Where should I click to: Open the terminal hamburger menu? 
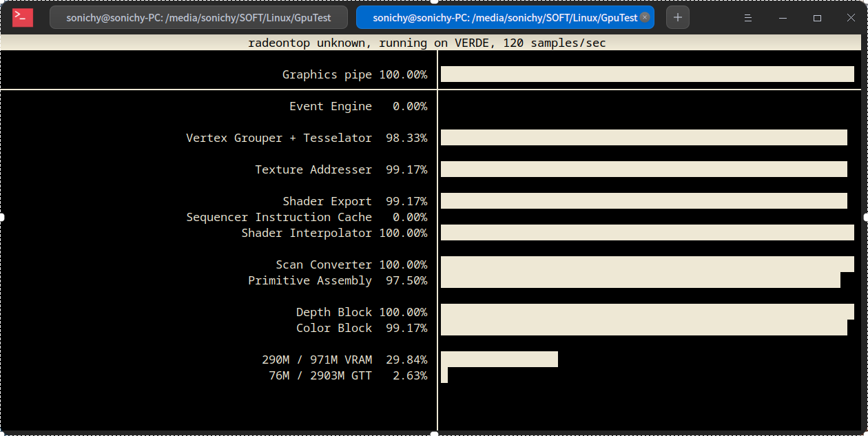(748, 18)
